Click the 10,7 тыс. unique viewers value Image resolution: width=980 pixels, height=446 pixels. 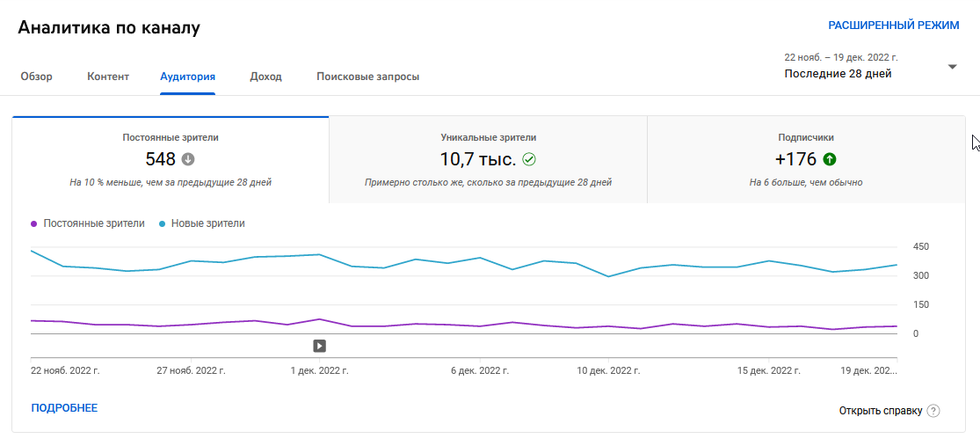pyautogui.click(x=478, y=159)
